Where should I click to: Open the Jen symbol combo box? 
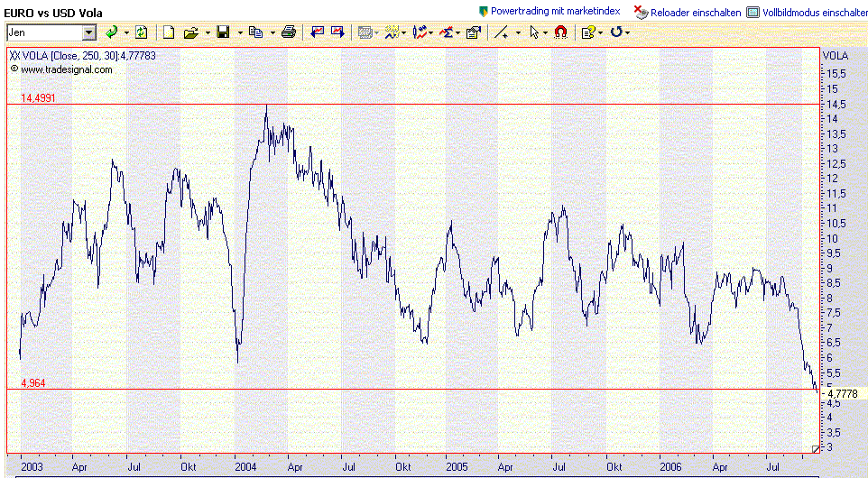[x=51, y=33]
